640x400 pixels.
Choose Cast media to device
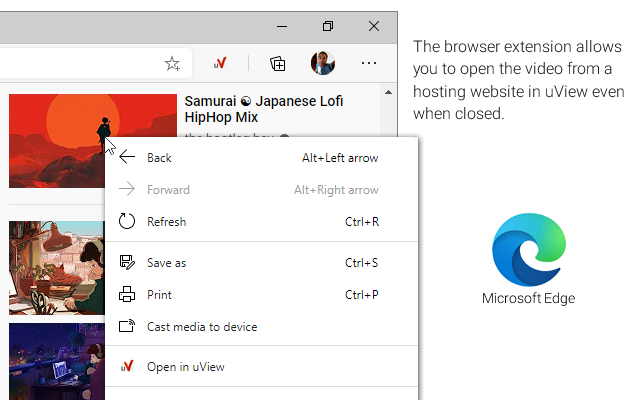[x=202, y=327]
